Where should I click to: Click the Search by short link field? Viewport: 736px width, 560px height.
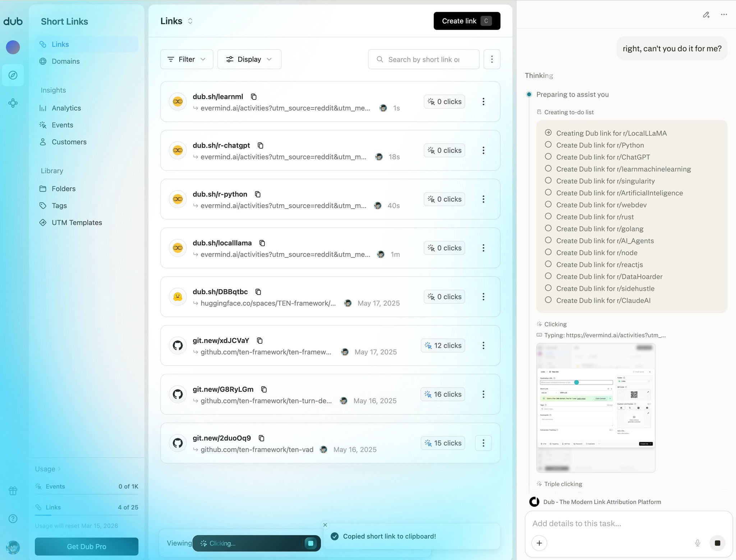pos(423,59)
